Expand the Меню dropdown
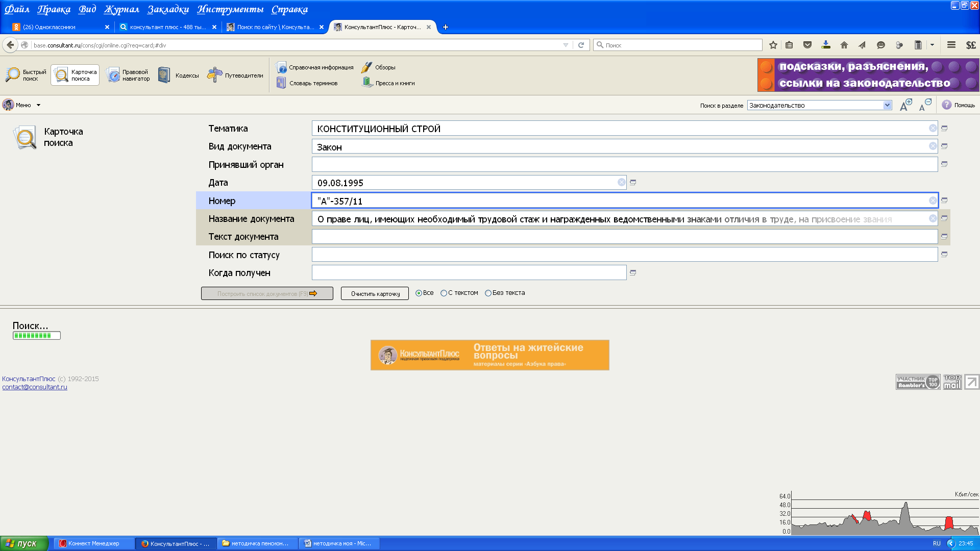The image size is (980, 551). [x=21, y=105]
